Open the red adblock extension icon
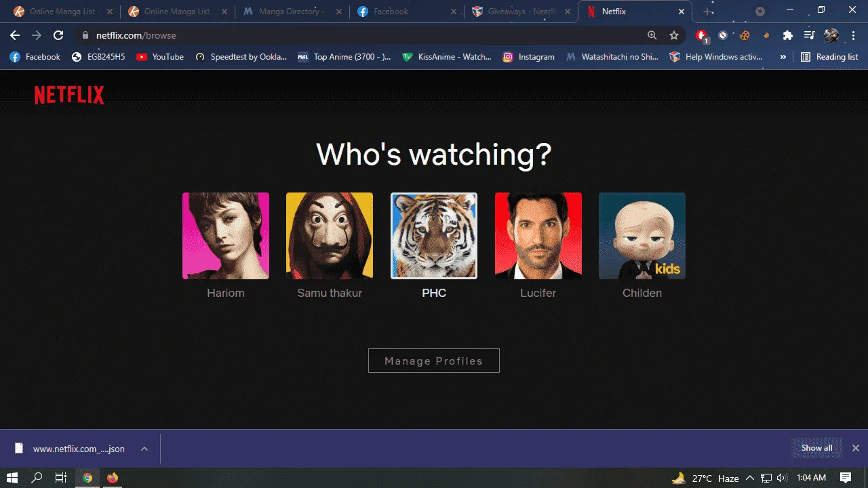The image size is (868, 488). (x=702, y=36)
